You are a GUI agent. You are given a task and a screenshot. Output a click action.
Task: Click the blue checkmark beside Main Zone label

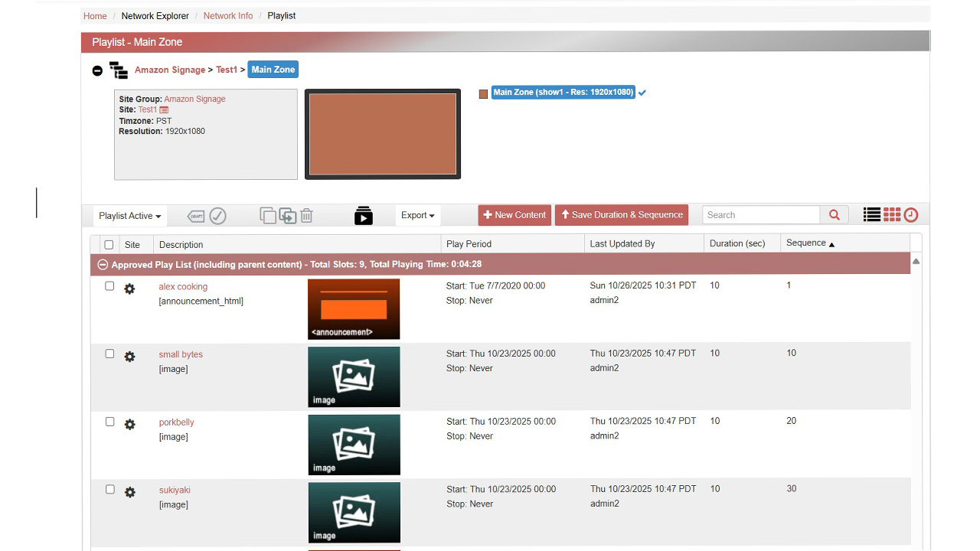[x=642, y=93]
